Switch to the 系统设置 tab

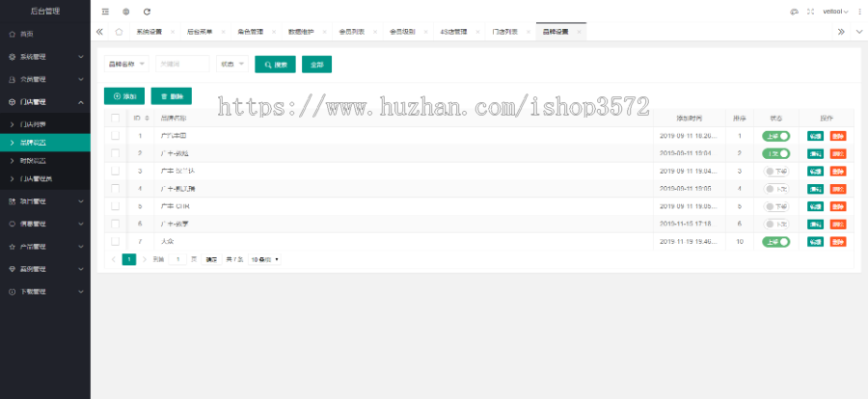coord(149,32)
